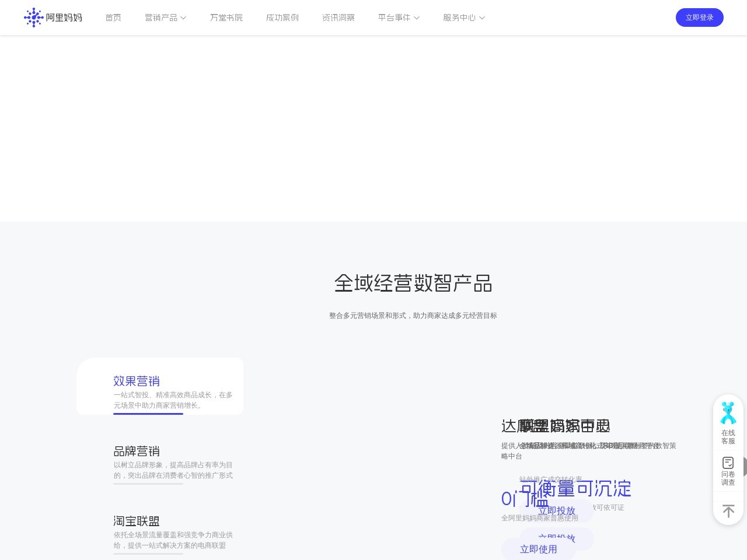
Task: Click the survey questionnaire icon
Action: pyautogui.click(x=728, y=463)
